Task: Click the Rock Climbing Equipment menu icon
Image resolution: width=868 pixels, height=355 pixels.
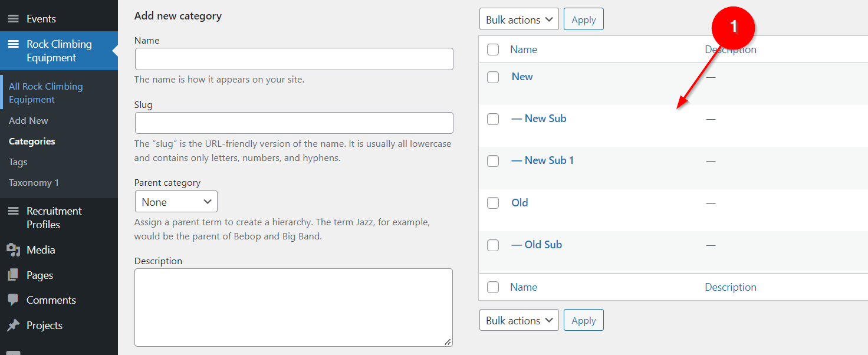Action: tap(13, 44)
